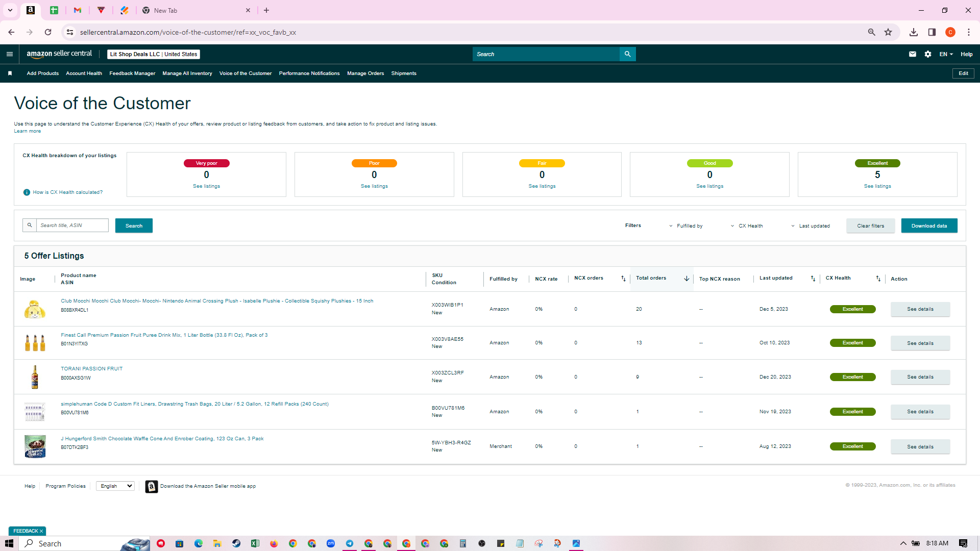Screen dimensions: 980x551
Task: Open the Lit Shop Deals LLC account switcher
Action: 154,54
